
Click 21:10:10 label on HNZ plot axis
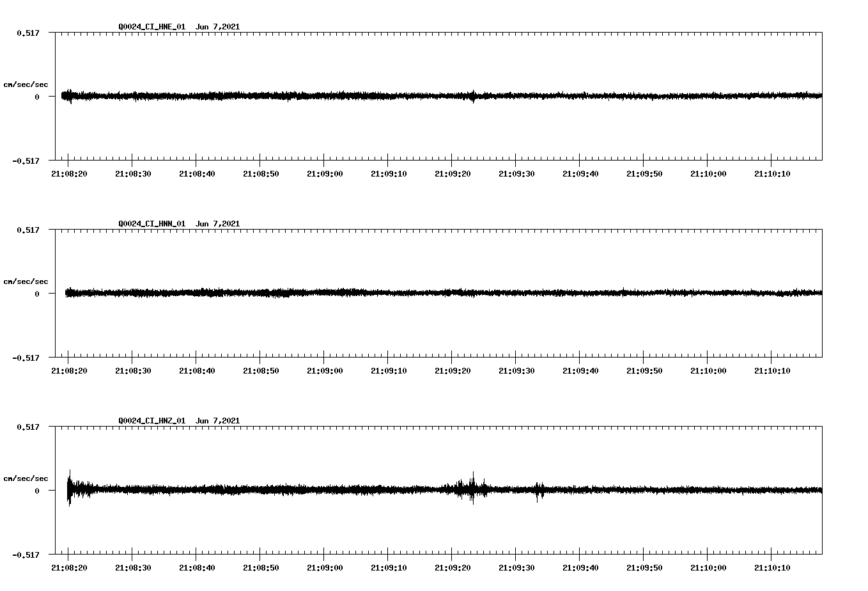(x=772, y=568)
